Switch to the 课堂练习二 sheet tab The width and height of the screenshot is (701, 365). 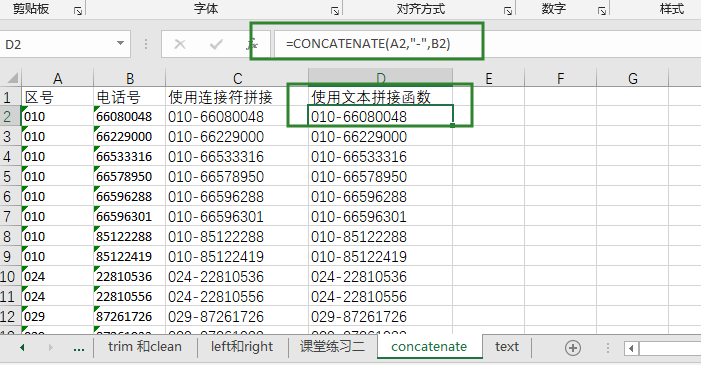point(332,347)
